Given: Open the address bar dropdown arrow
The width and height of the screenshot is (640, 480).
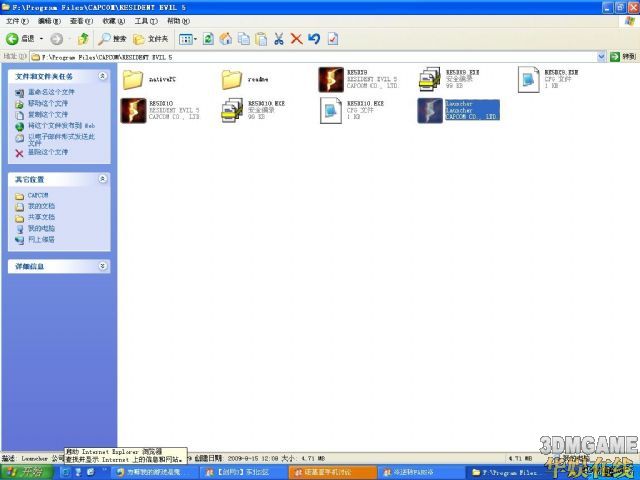Looking at the screenshot, I should pyautogui.click(x=601, y=57).
